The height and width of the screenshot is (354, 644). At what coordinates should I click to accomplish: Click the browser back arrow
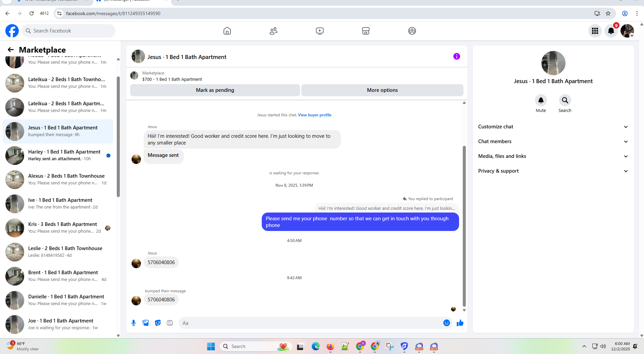coord(7,13)
